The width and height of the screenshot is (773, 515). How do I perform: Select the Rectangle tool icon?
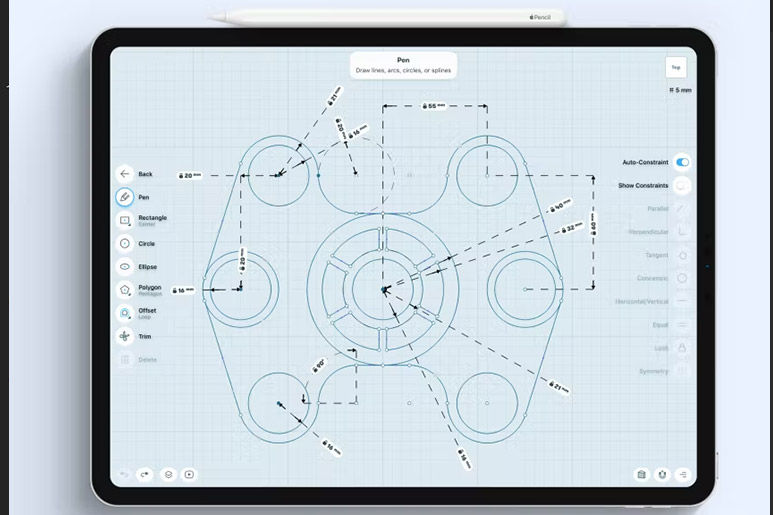(124, 220)
